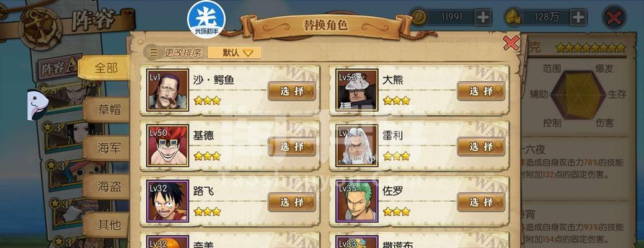Click the round red X button at top right
The width and height of the screenshot is (644, 248).
614,17
